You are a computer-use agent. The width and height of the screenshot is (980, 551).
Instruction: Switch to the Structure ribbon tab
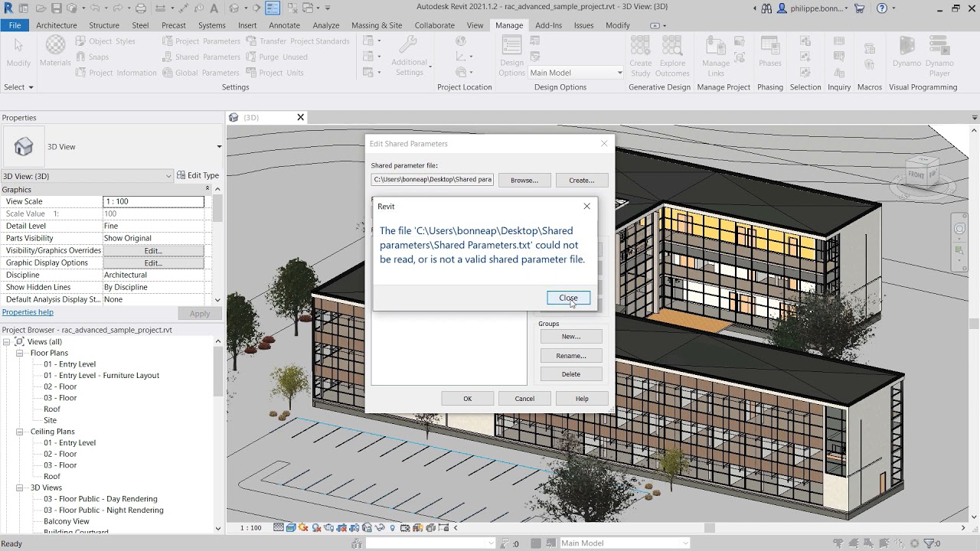coord(104,25)
